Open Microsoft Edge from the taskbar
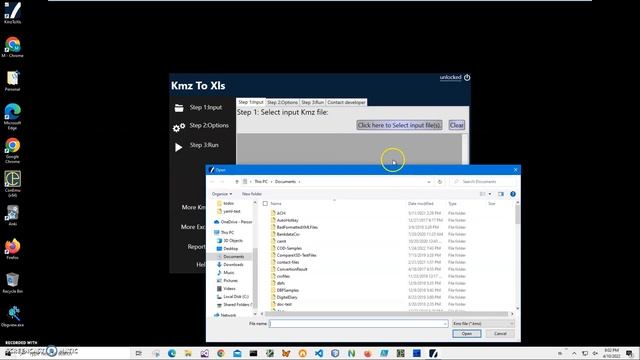640x360 pixels. pyautogui.click(x=172, y=353)
